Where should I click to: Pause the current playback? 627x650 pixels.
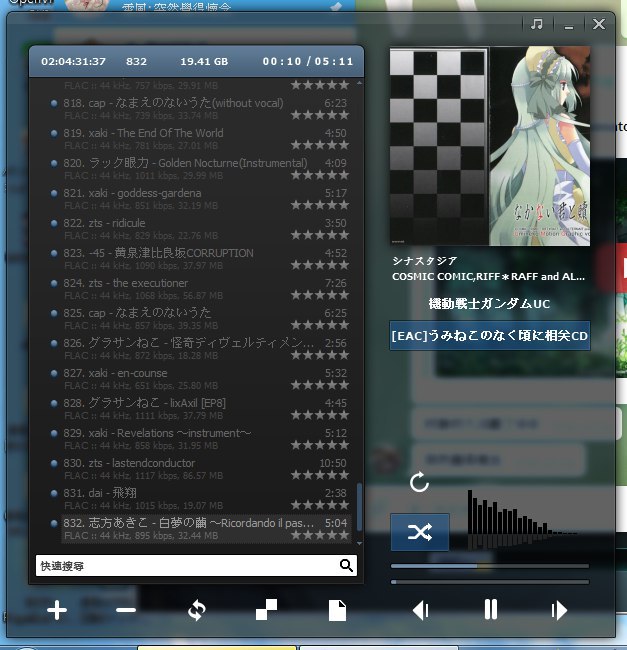coord(490,610)
